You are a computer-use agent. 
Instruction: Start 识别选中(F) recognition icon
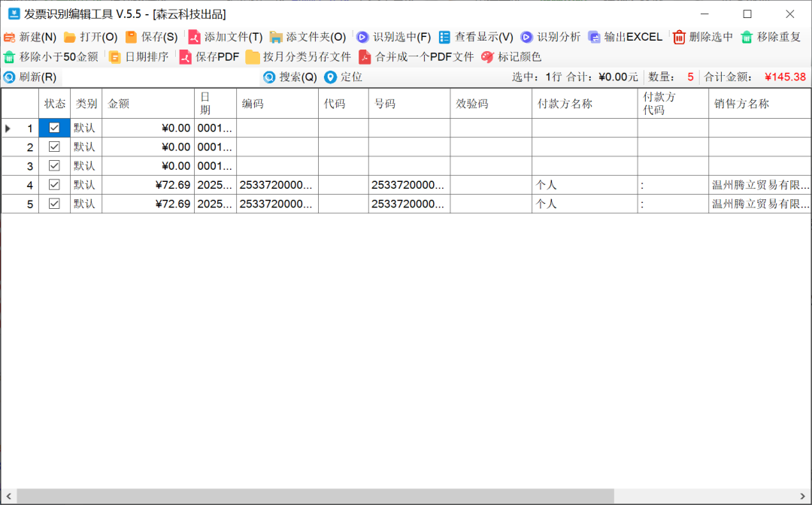362,37
